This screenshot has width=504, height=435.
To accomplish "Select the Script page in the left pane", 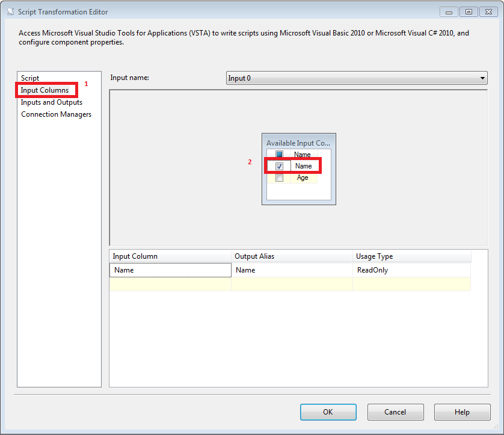I will [29, 78].
